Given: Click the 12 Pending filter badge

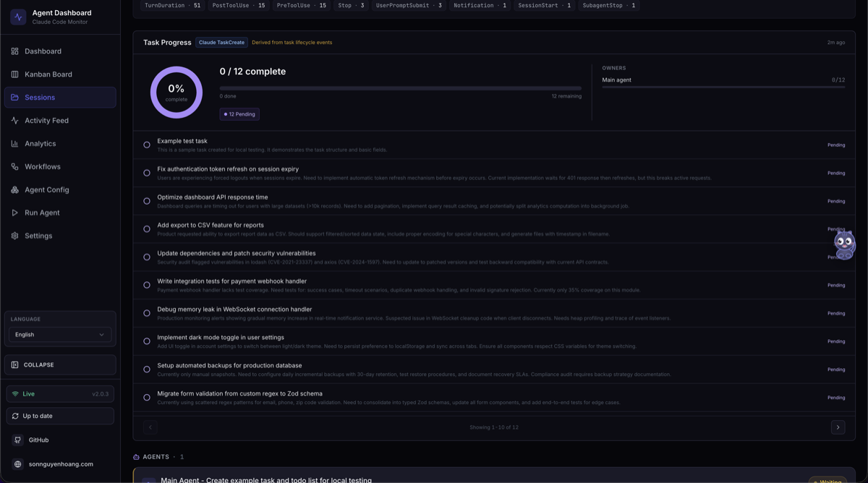Looking at the screenshot, I should 239,114.
